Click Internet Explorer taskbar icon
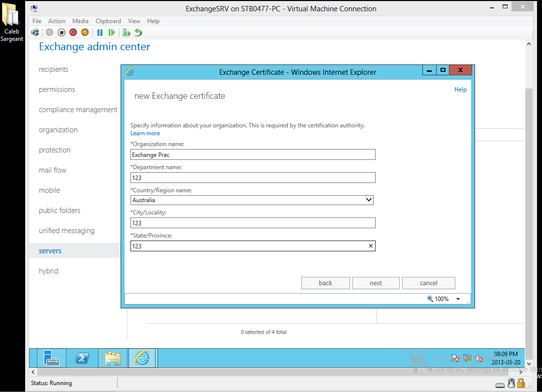Screen dimensions: 542x392 (x=142, y=358)
